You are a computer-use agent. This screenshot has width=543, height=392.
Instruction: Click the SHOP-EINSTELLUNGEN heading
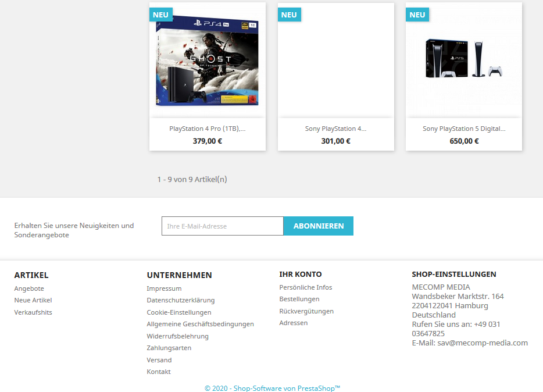click(454, 275)
